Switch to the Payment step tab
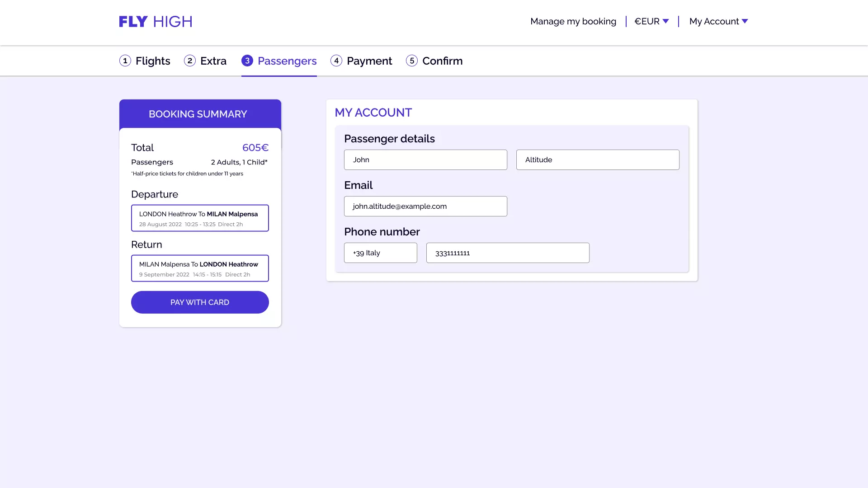 (369, 61)
